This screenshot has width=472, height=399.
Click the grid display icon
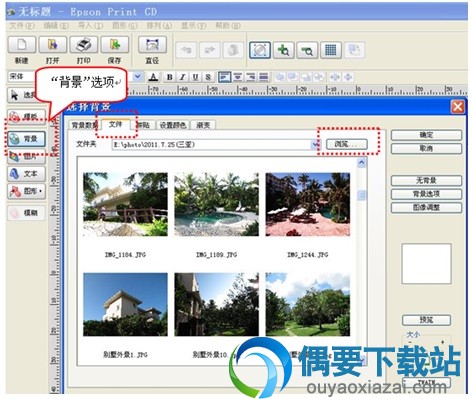point(331,50)
